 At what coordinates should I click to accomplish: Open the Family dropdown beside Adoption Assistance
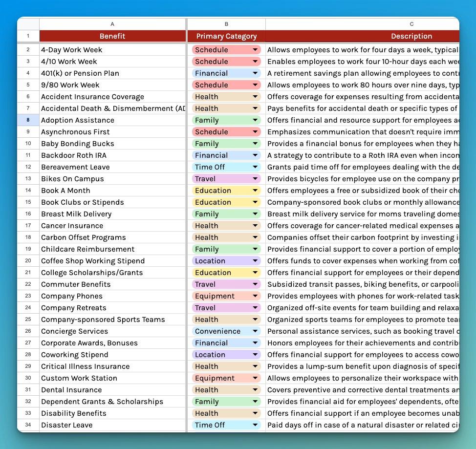click(255, 120)
